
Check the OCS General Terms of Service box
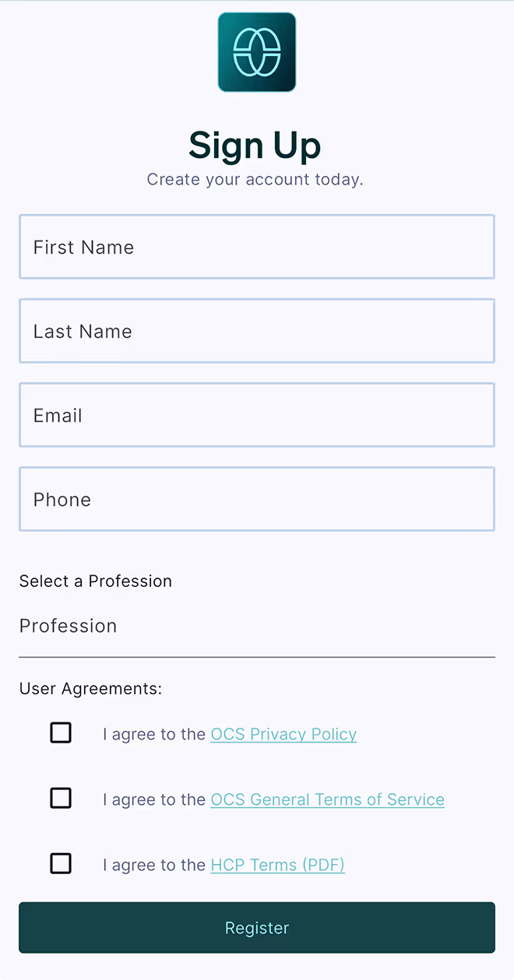click(61, 798)
